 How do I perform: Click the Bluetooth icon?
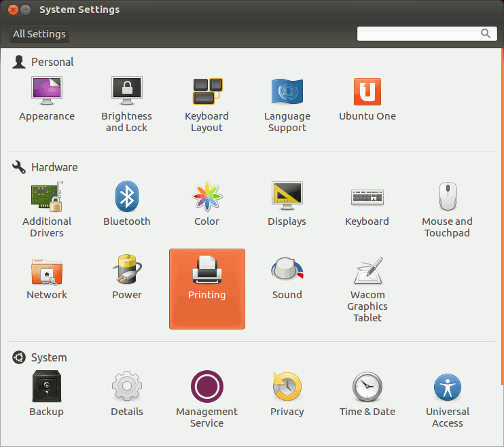tap(126, 197)
